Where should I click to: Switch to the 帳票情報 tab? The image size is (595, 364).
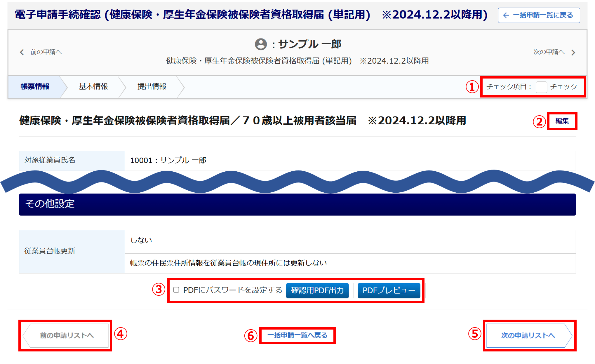[35, 87]
